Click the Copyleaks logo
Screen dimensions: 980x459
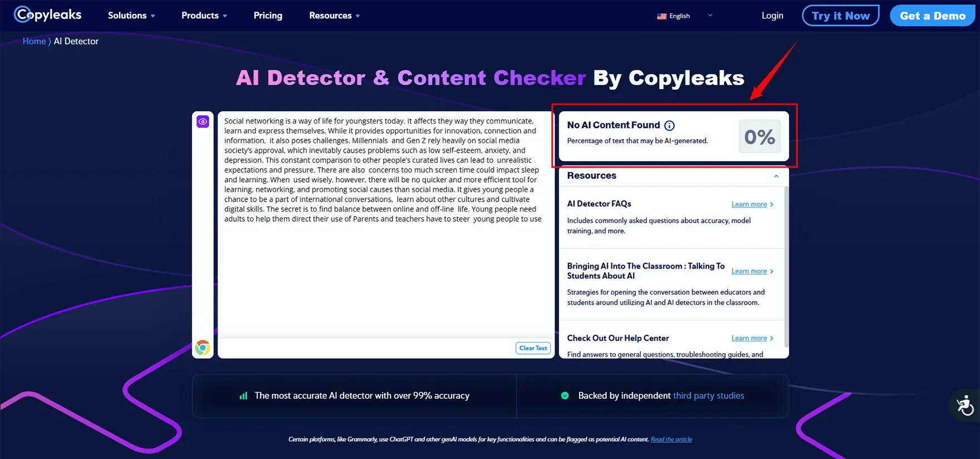click(48, 14)
